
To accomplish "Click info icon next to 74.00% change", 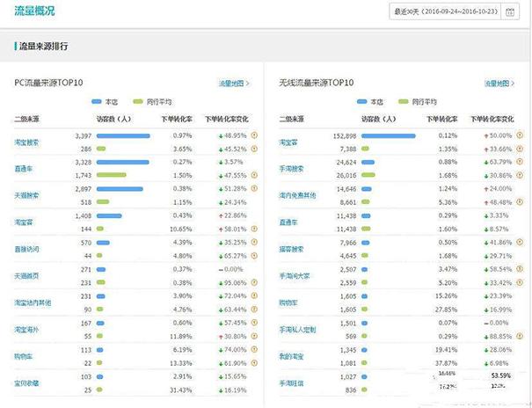I will click(x=254, y=349).
